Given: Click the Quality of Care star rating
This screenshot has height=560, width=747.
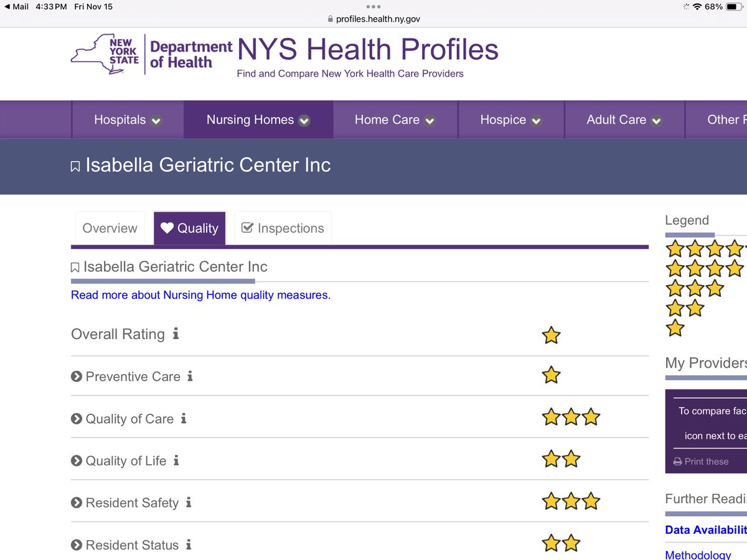Looking at the screenshot, I should (571, 417).
